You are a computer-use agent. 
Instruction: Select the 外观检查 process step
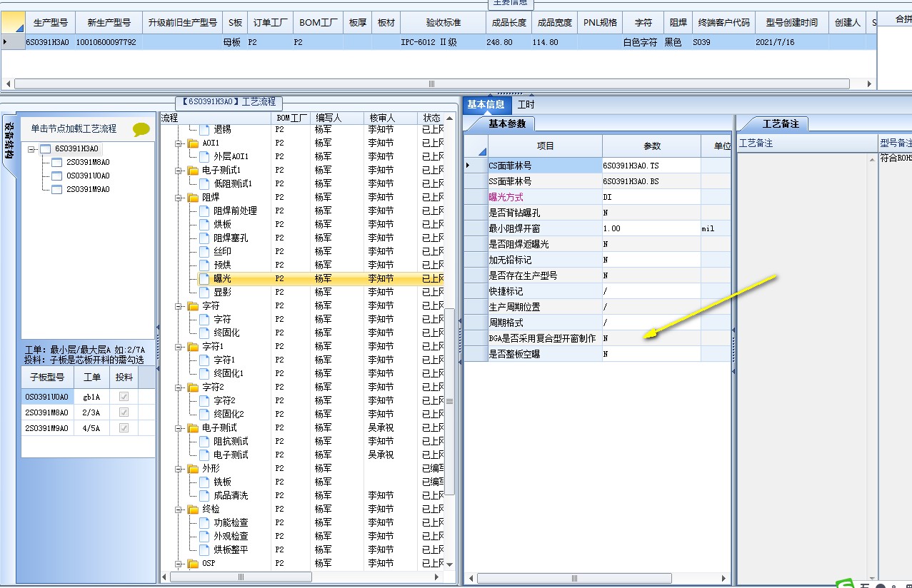tap(231, 536)
